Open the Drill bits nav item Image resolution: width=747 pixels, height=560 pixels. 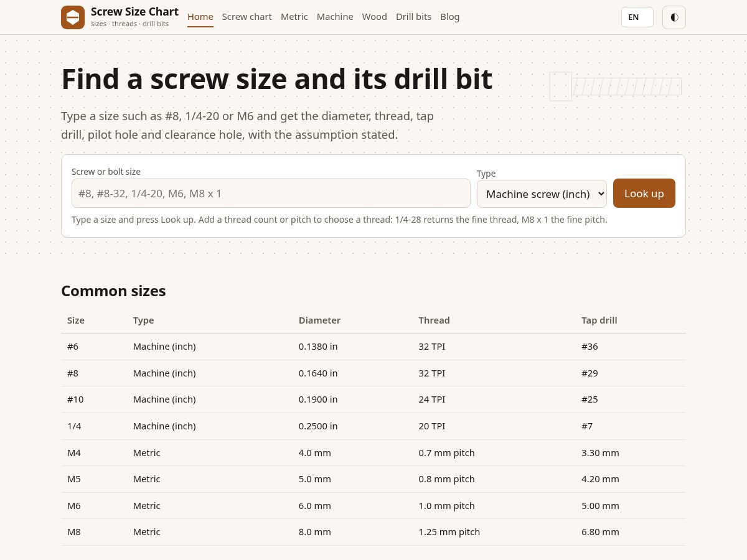(x=414, y=17)
